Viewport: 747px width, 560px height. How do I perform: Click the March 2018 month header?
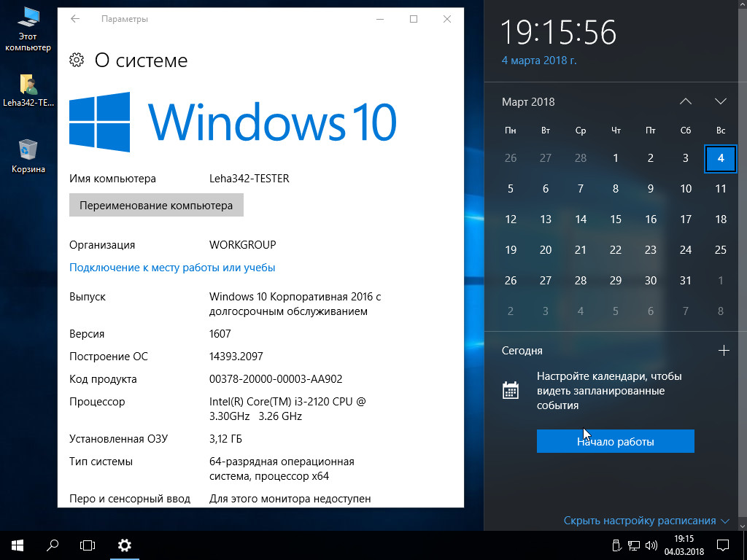coord(528,102)
